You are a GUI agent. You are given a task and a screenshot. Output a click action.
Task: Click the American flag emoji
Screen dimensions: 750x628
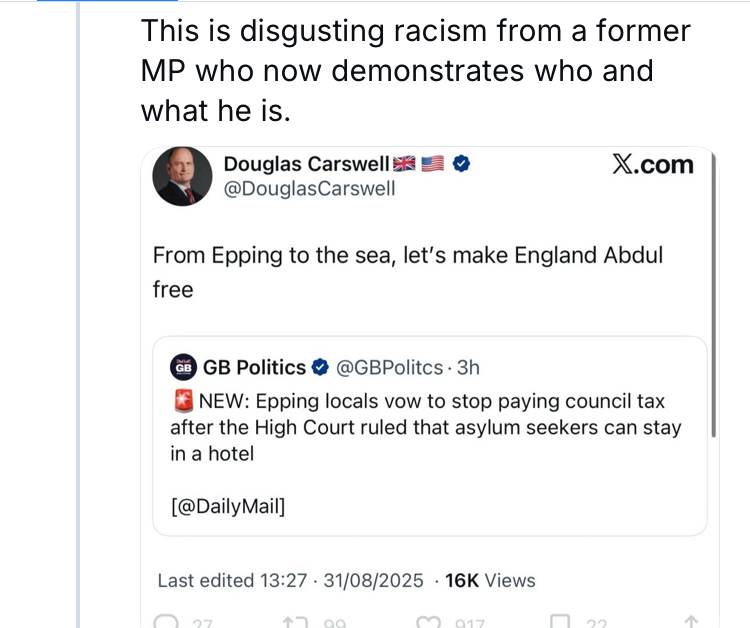pos(432,164)
